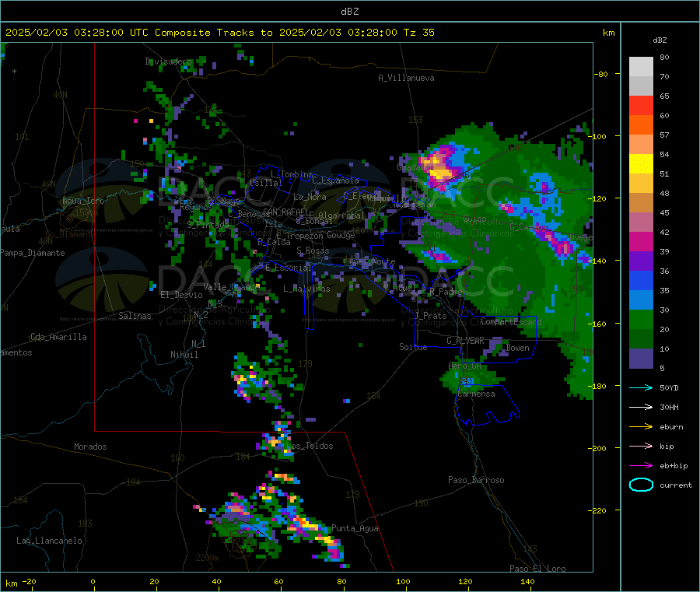Click the 100 km horizontal axis tick label
The image size is (700, 592).
pos(403,581)
